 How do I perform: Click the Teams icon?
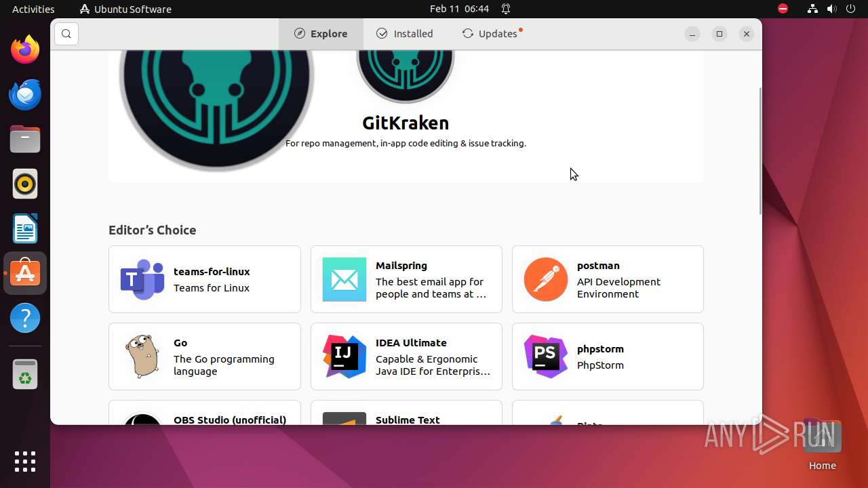(x=142, y=279)
